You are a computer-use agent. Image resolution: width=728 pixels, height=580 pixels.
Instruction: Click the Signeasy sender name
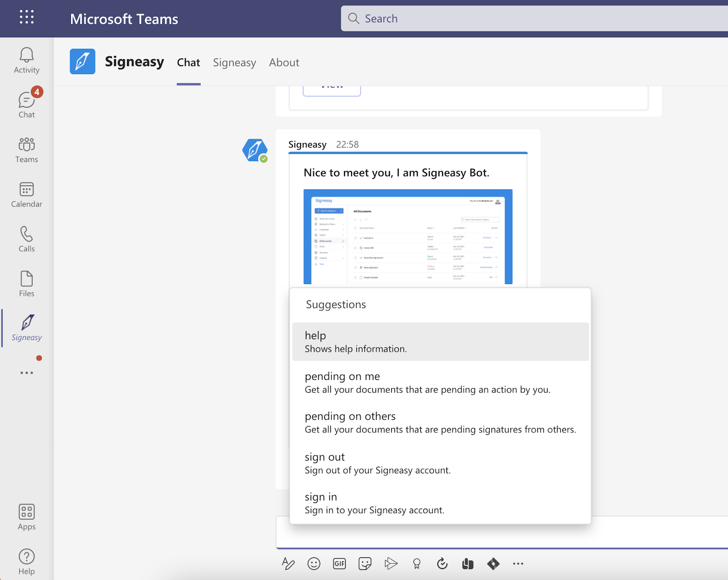point(307,144)
